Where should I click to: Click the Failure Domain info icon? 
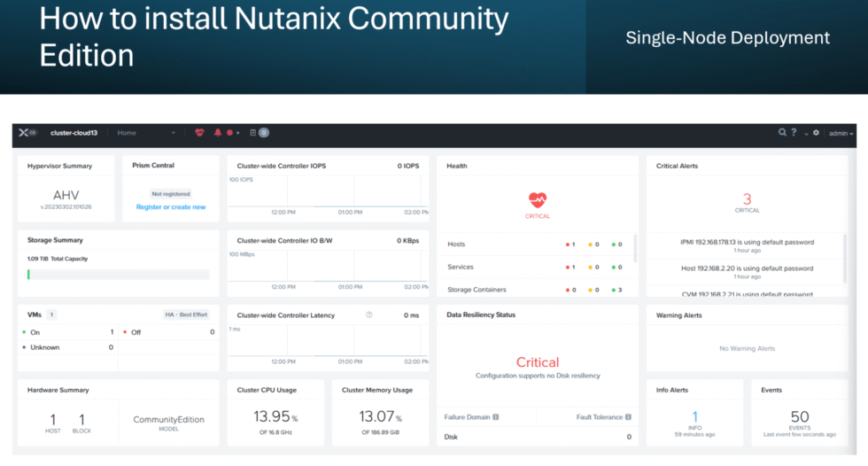pyautogui.click(x=496, y=417)
